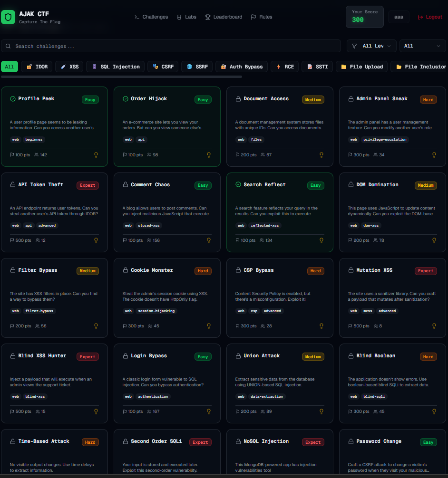Select the SSRF category tab

pos(197,67)
